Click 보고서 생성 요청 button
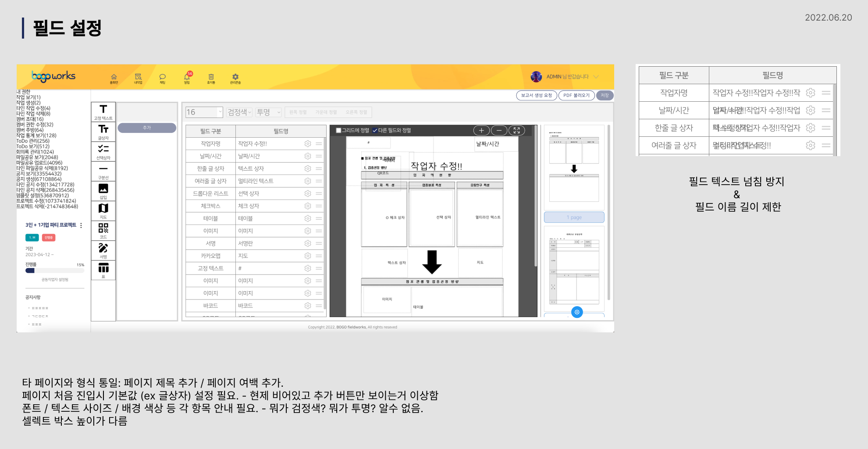The image size is (868, 449). click(x=537, y=95)
